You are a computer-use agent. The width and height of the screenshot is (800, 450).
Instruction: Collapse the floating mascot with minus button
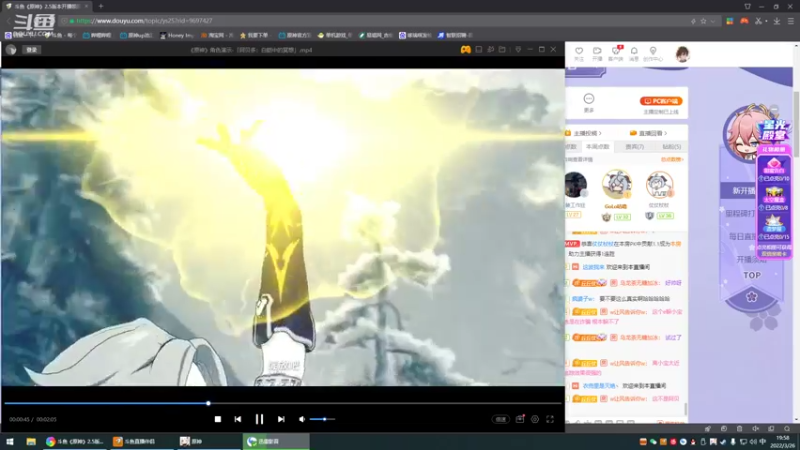[774, 109]
